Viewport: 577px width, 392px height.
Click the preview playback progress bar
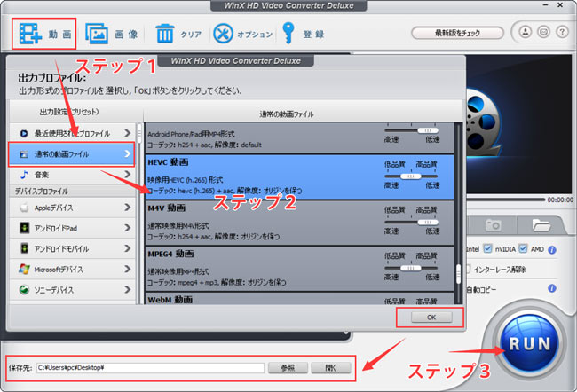click(x=505, y=200)
